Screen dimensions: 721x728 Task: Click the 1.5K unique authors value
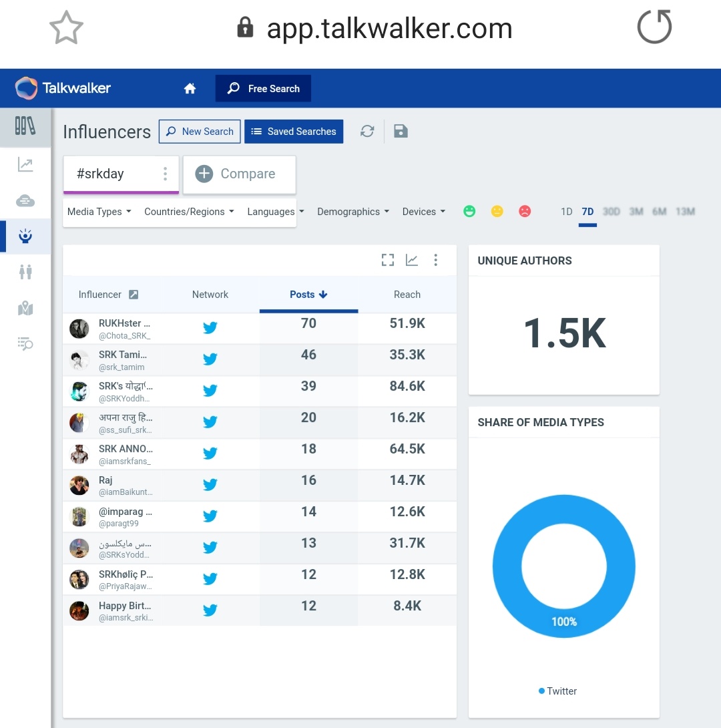click(564, 333)
